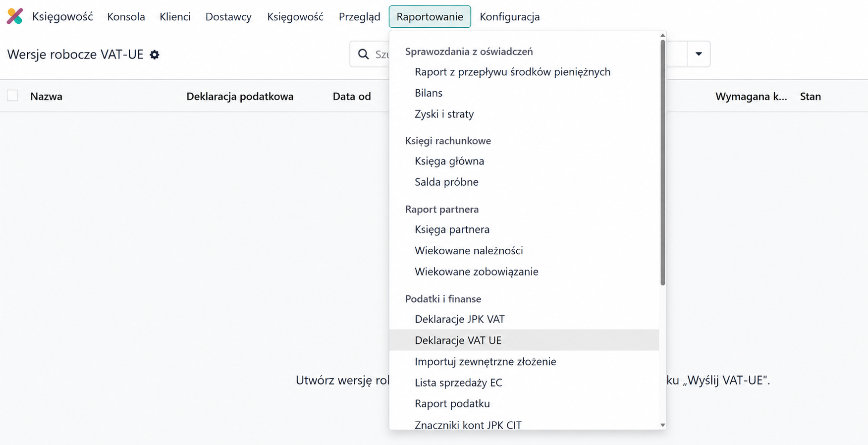Screen dimensions: 868x445
Task: Click the menu scrollbar up arrow
Action: [x=663, y=35]
